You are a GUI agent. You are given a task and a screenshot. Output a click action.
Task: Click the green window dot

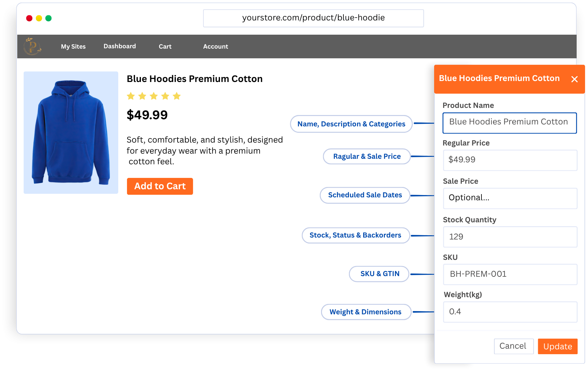tap(49, 18)
